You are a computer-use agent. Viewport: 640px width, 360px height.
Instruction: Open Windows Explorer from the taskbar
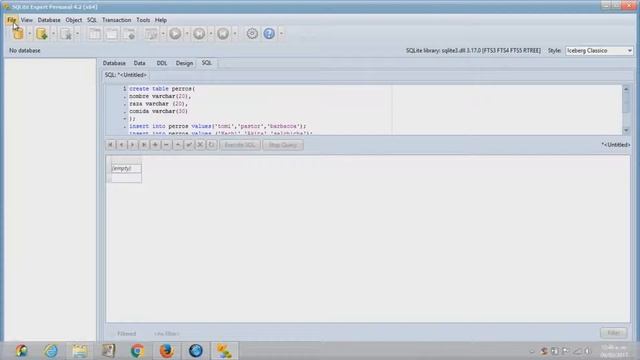(80, 351)
